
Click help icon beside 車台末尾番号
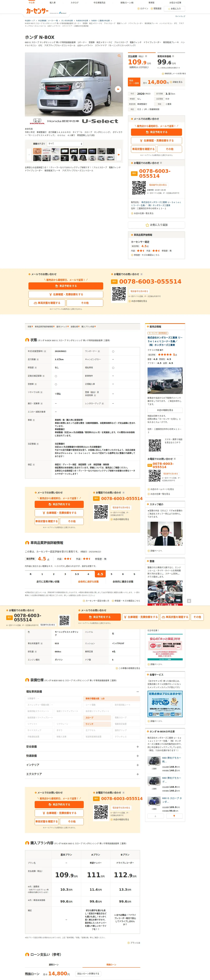point(42,643)
